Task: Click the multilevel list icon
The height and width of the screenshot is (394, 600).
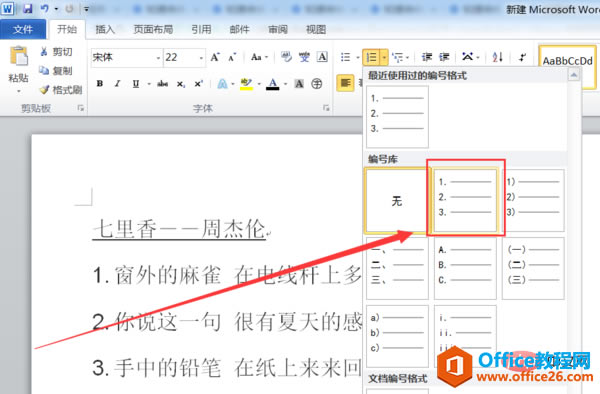Action: [x=398, y=57]
